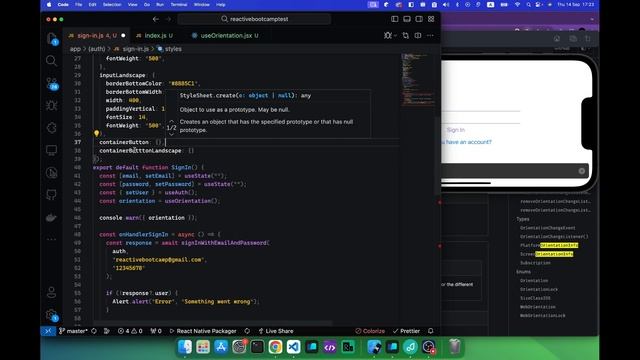Start Live Share session
Image resolution: width=640 pixels, height=360 pixels.
pyautogui.click(x=276, y=331)
